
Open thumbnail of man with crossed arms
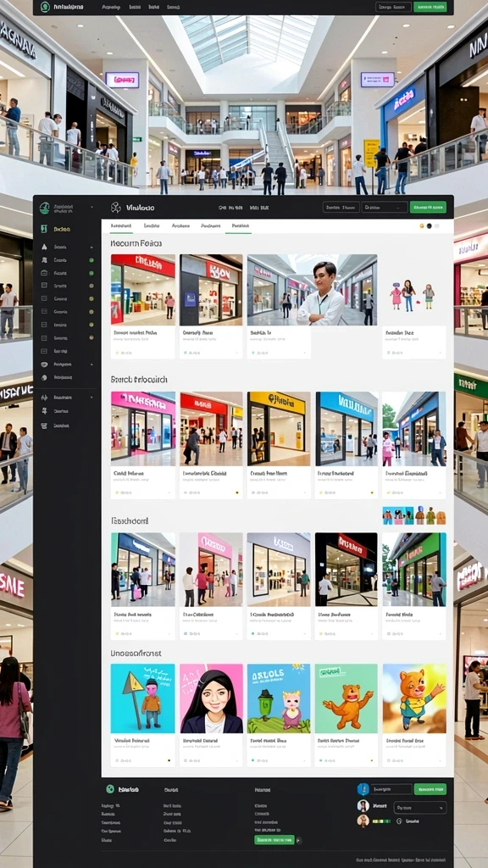(312, 290)
